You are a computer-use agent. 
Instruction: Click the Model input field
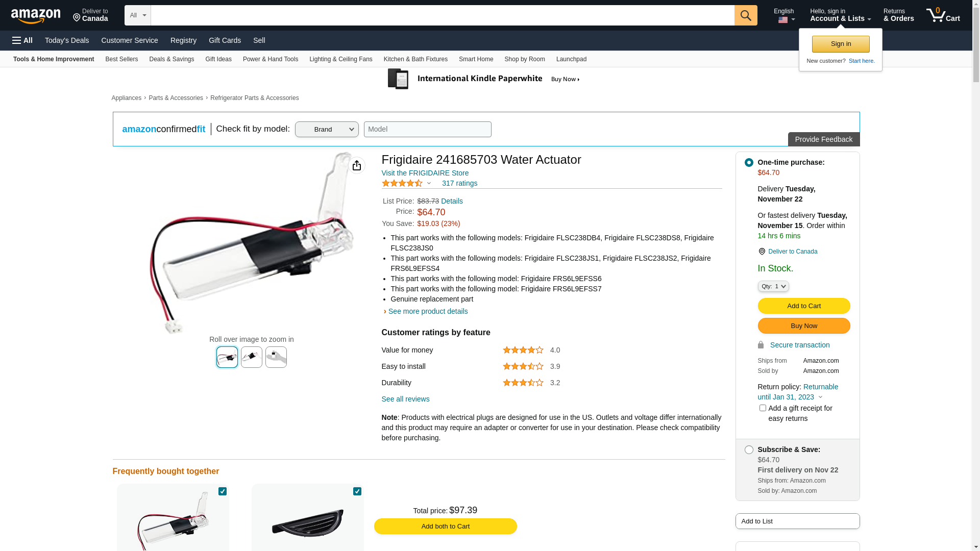[428, 129]
